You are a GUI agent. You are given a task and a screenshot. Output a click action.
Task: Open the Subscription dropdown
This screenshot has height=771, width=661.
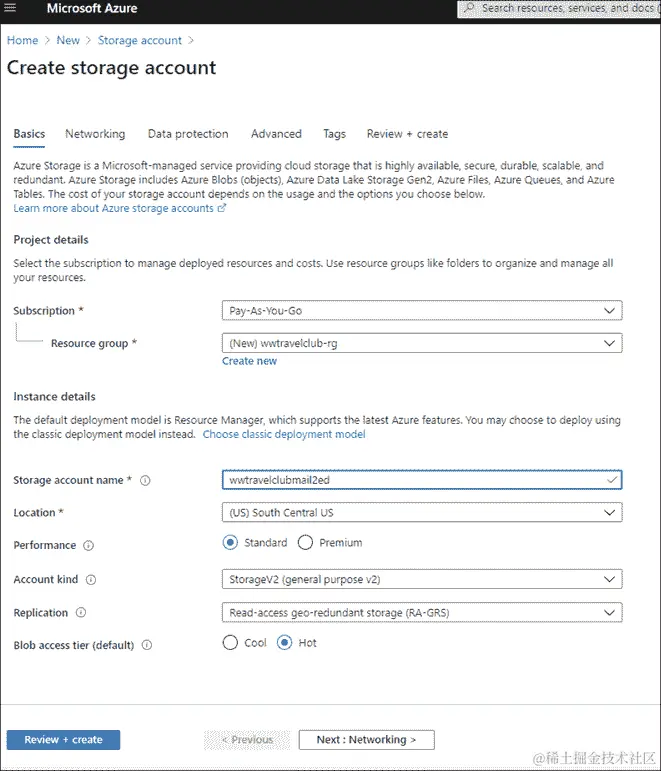pos(422,310)
